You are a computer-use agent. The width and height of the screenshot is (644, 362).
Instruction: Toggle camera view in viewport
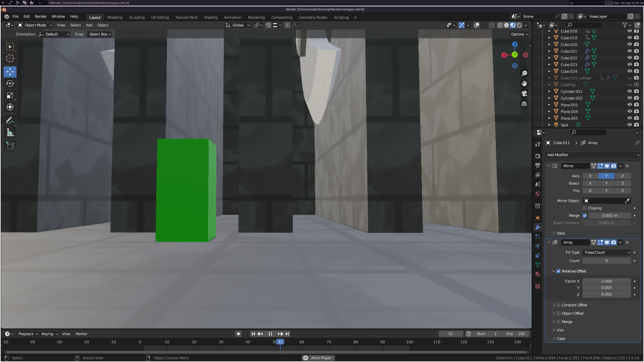pyautogui.click(x=524, y=94)
